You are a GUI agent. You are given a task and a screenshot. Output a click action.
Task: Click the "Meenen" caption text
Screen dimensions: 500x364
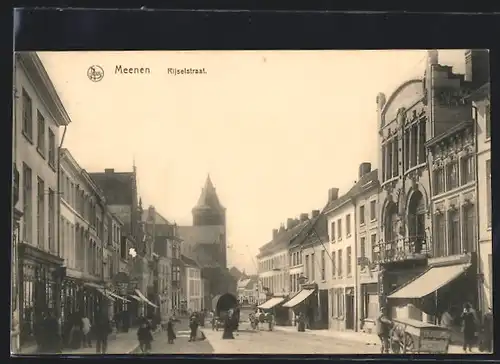coord(132,70)
